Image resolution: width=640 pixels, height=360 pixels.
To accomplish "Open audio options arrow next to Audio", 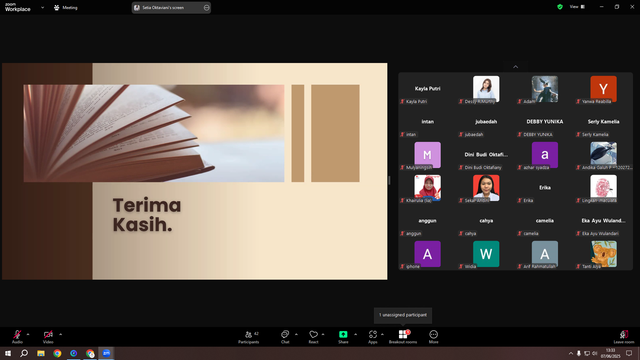I will tap(28, 334).
